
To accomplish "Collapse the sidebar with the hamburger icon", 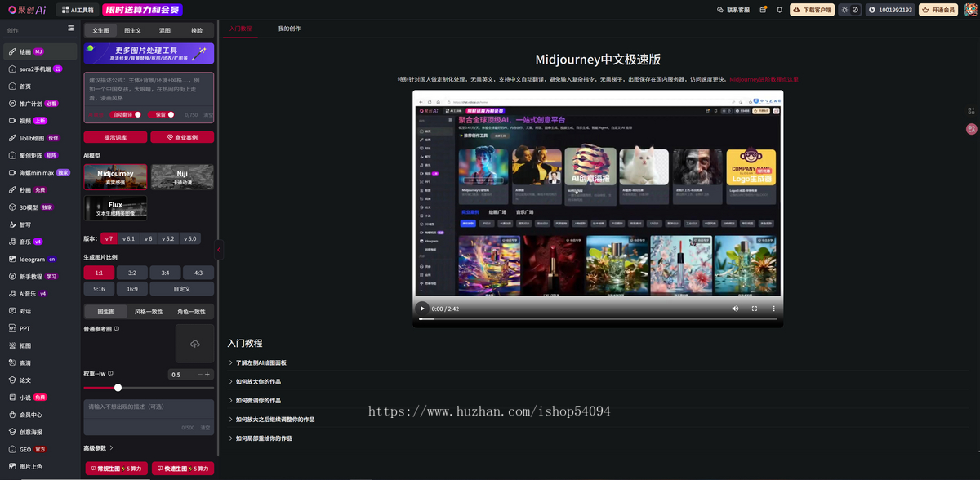I will pyautogui.click(x=71, y=29).
